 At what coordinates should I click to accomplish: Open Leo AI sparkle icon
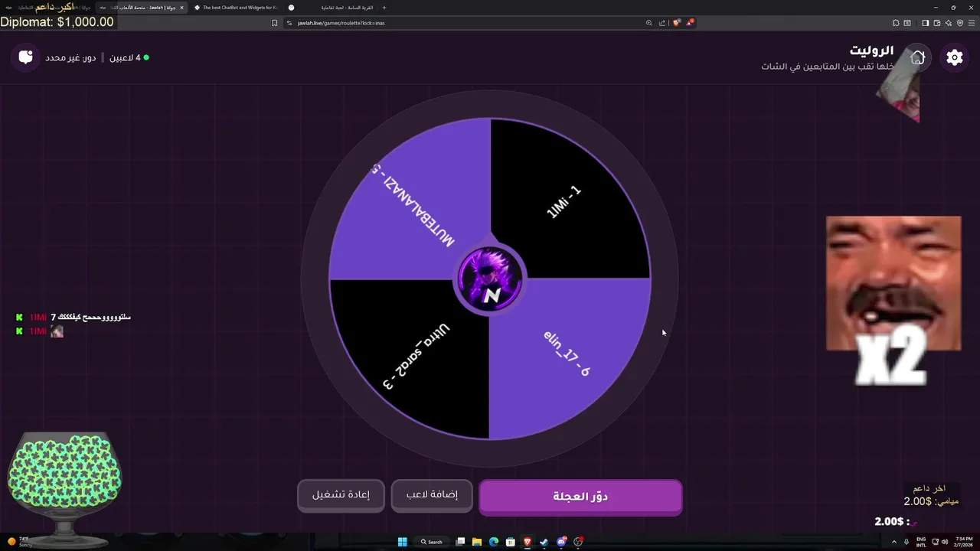tap(948, 23)
